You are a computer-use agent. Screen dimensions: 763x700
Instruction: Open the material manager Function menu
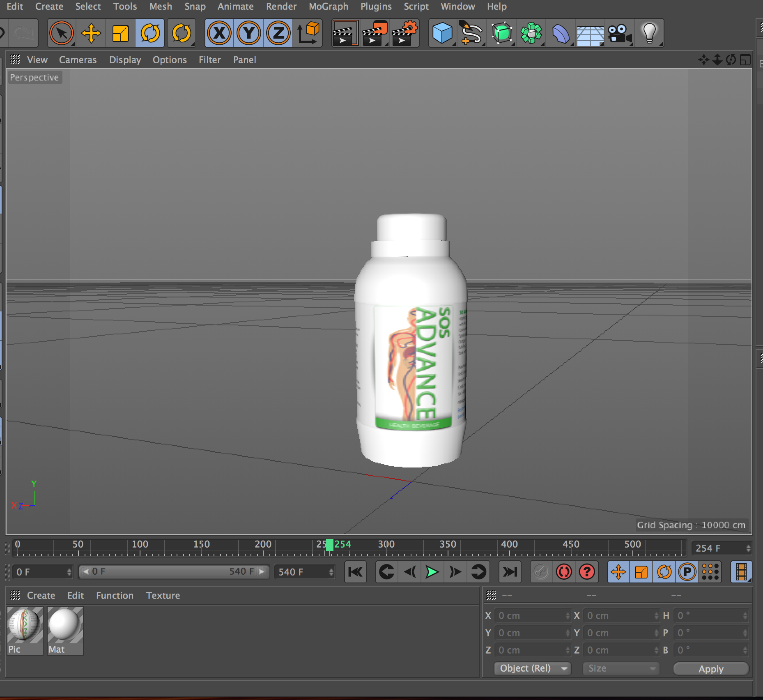click(x=115, y=596)
